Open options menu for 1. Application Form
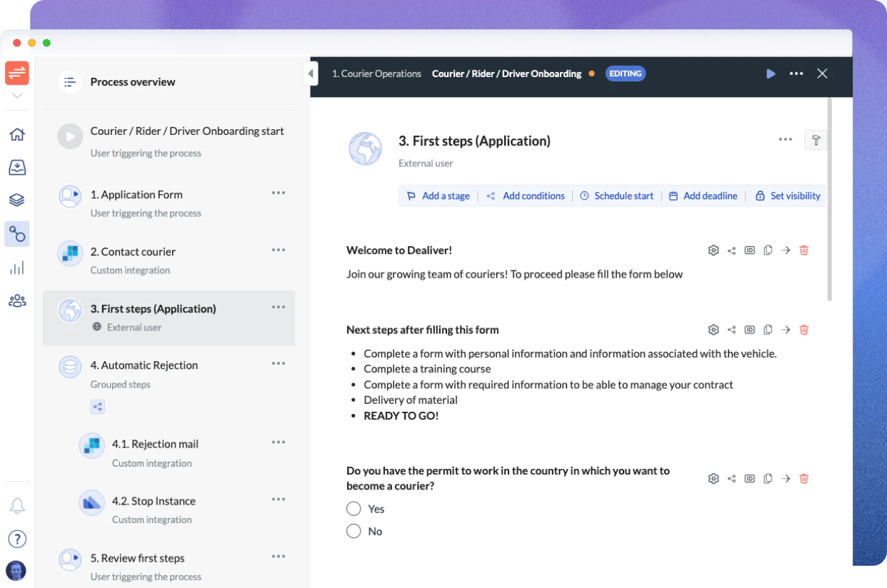 click(279, 193)
